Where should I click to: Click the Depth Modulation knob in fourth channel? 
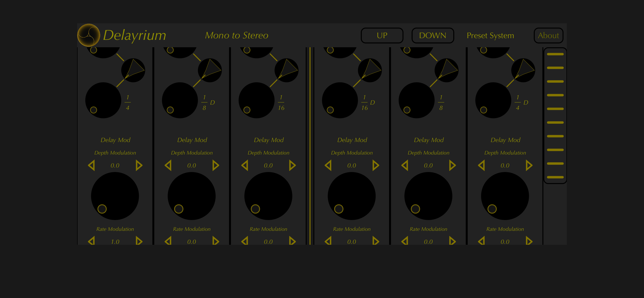click(x=351, y=196)
